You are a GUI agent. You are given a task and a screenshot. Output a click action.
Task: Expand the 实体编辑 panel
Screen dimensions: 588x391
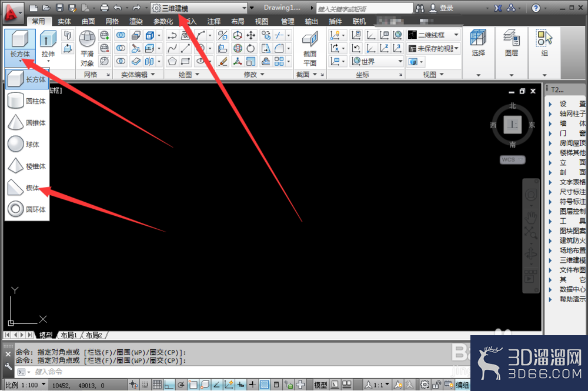point(138,75)
